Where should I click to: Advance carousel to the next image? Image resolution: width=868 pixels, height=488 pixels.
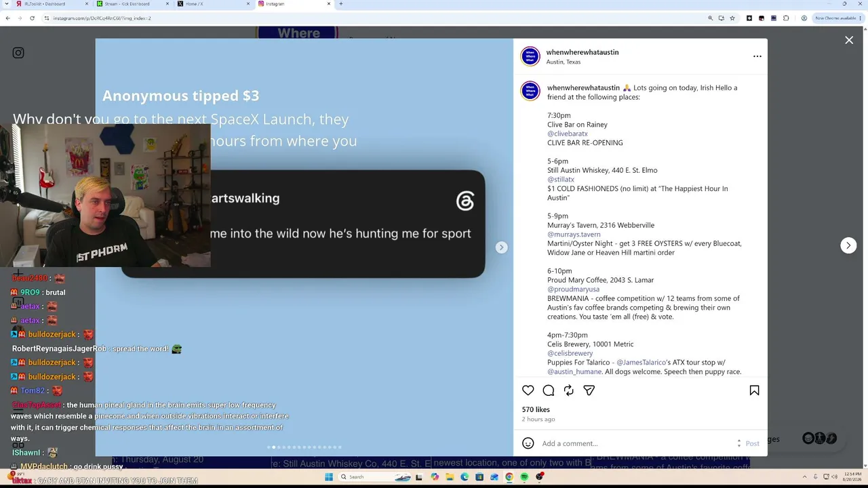tap(501, 247)
